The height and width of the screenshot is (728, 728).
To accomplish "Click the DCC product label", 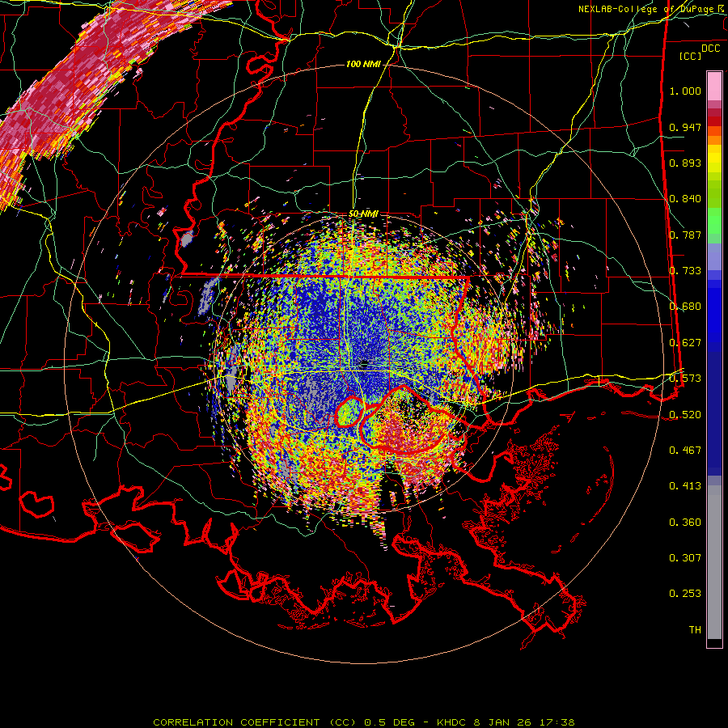I will (x=711, y=49).
